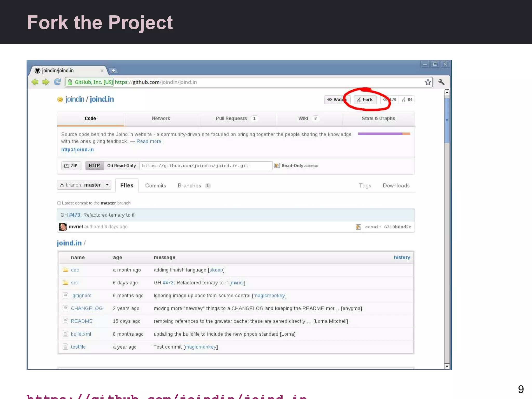Click the Watch button
The image size is (532, 399).
click(x=337, y=100)
